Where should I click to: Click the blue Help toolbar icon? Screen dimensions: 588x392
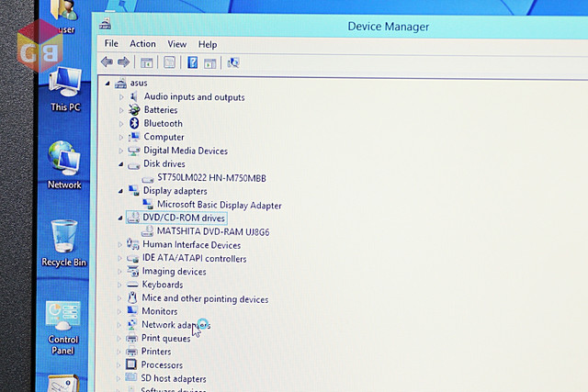pos(192,62)
